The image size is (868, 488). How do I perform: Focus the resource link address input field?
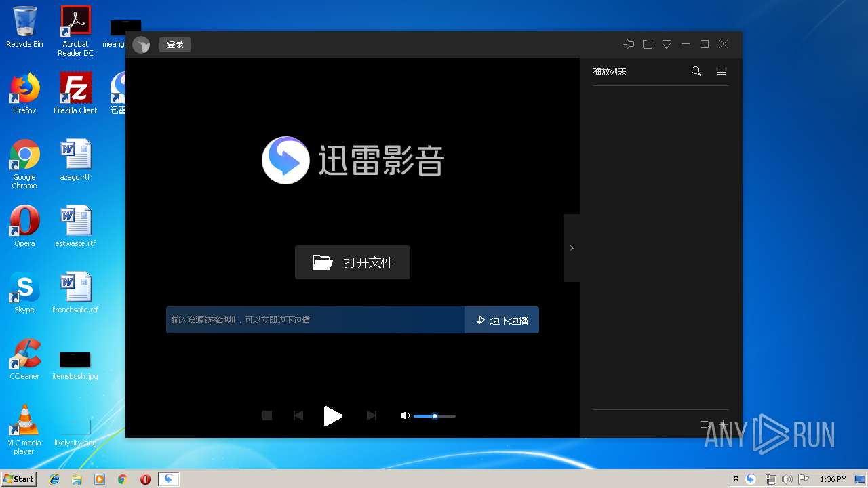coord(315,320)
